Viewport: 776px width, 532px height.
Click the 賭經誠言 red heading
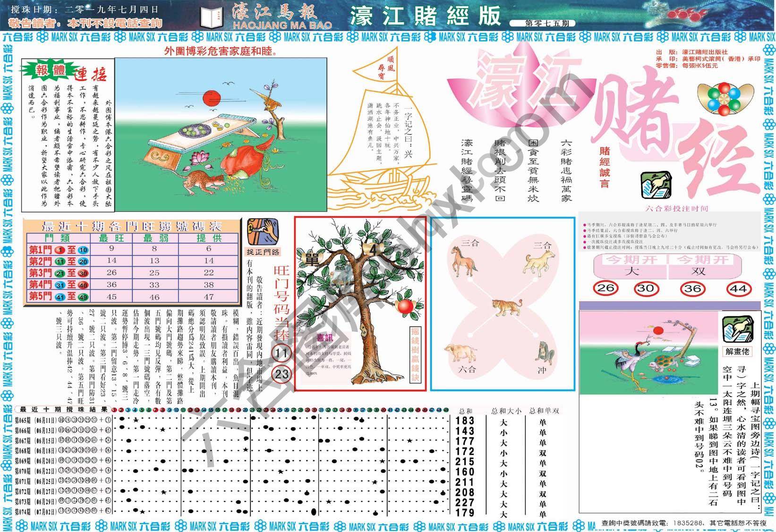tap(605, 167)
